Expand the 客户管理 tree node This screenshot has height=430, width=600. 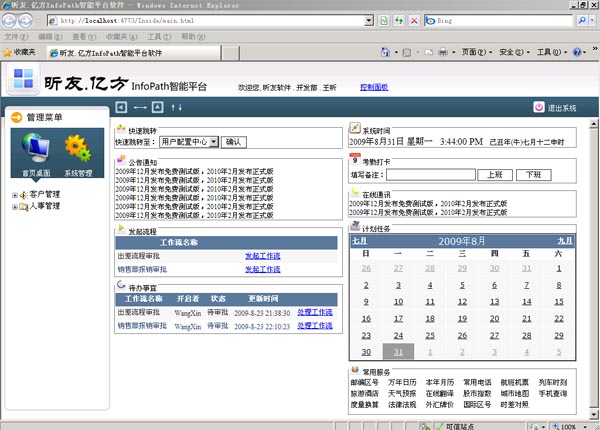tap(15, 195)
